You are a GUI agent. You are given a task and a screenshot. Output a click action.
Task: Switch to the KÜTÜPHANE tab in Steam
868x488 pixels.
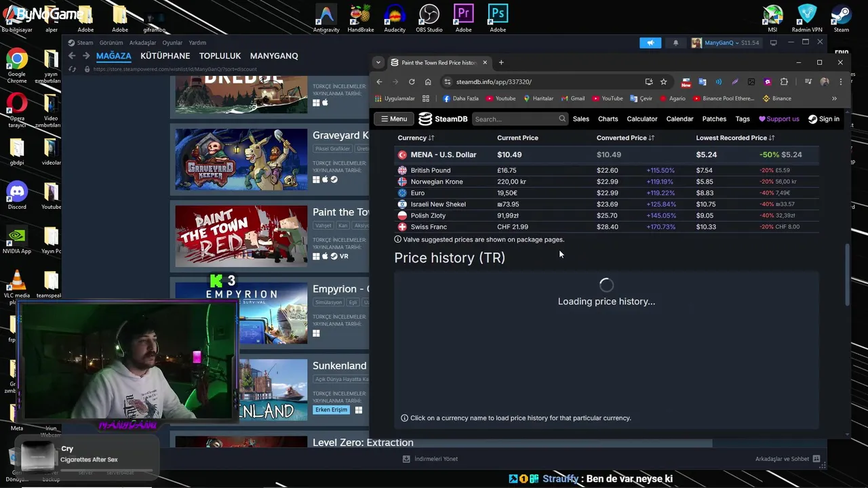coord(165,56)
